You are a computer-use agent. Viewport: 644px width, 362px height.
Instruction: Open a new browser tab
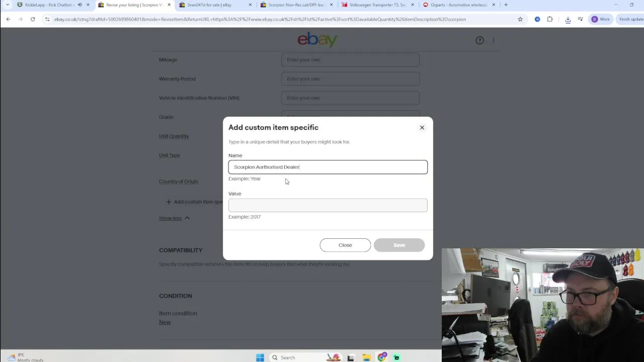tap(506, 5)
